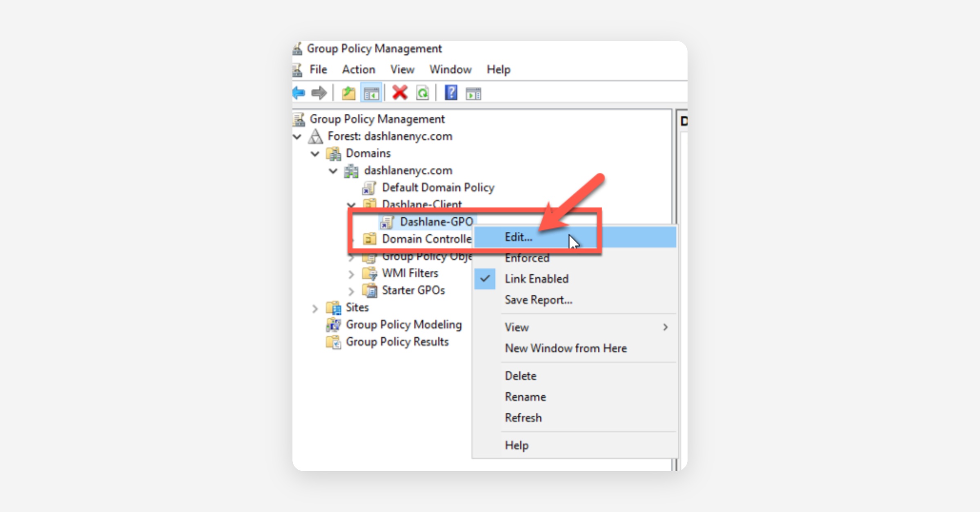The image size is (980, 512).
Task: Click the blue Back arrow toolbar icon
Action: (299, 93)
